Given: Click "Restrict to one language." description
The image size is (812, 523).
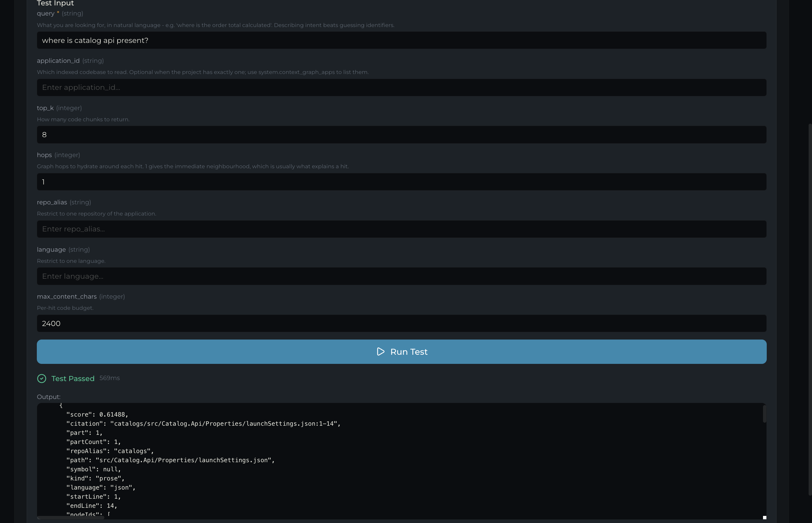Looking at the screenshot, I should (71, 261).
